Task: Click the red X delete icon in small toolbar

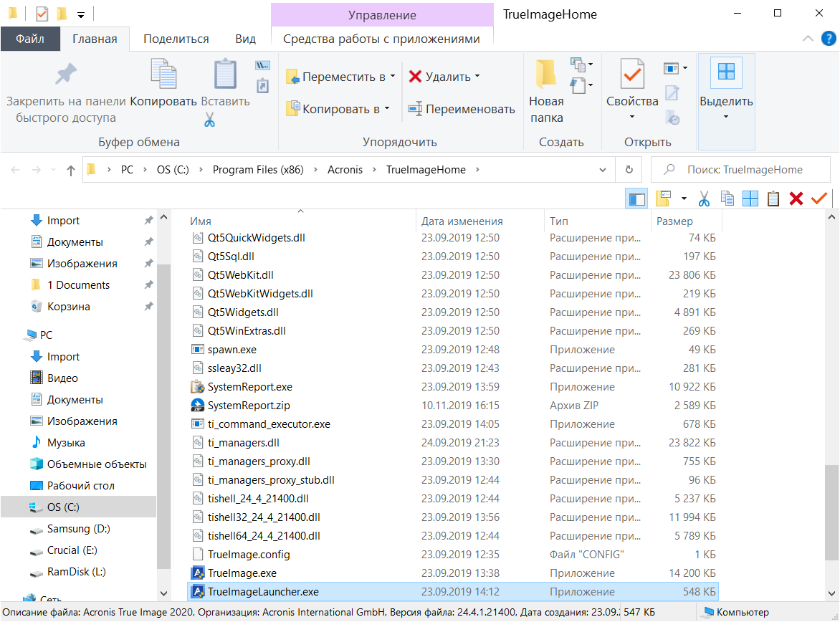Action: click(796, 198)
